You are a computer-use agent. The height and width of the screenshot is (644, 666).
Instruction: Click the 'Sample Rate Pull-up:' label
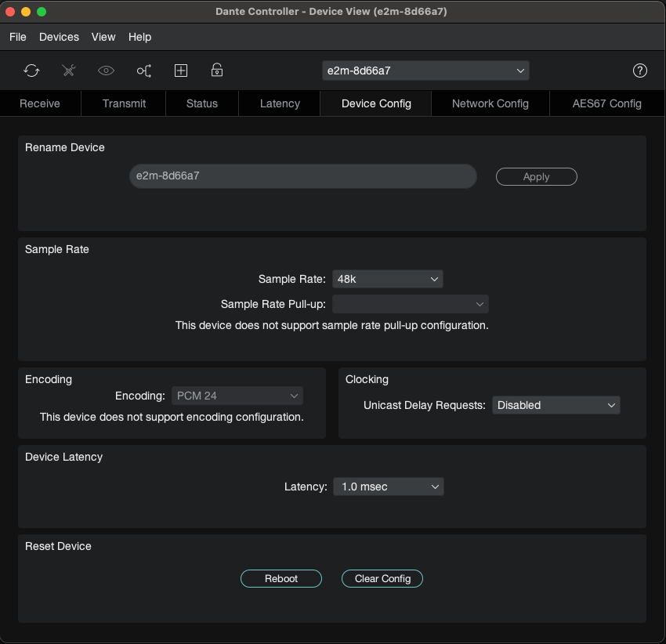tap(273, 304)
